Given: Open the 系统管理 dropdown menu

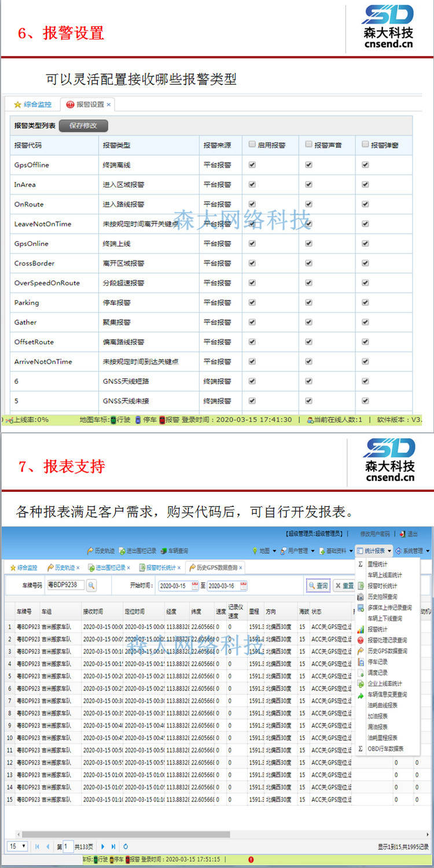Looking at the screenshot, I should pyautogui.click(x=413, y=551).
